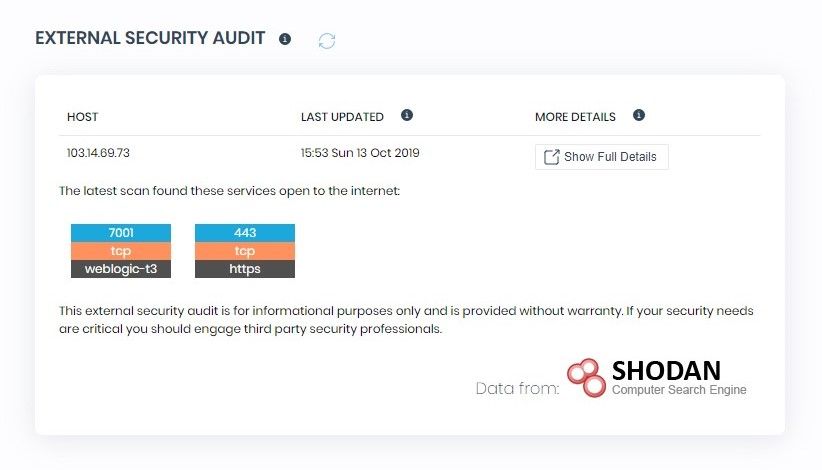
Task: Select host IP address 103.14.69.73
Action: (98, 153)
